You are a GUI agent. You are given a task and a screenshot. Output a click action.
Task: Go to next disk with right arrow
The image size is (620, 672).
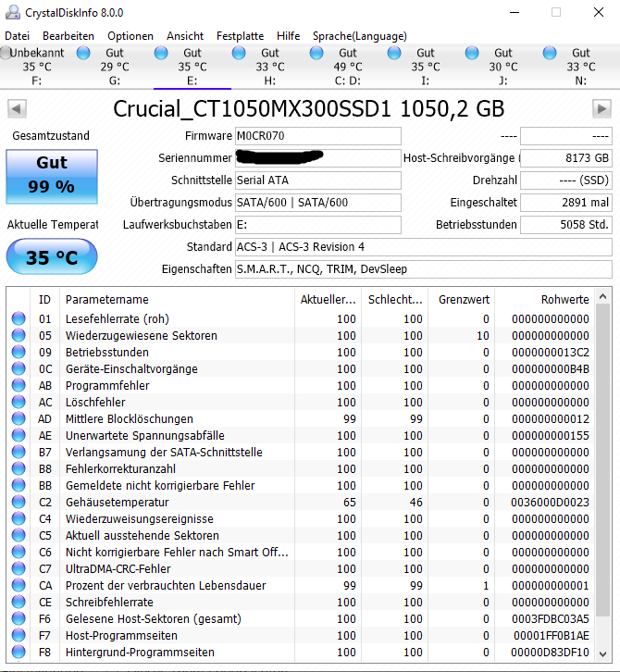(x=601, y=109)
